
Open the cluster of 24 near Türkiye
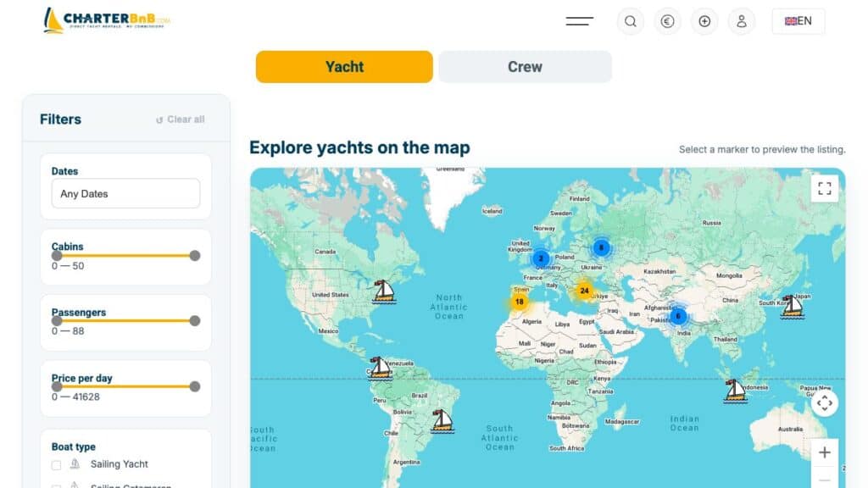point(584,291)
